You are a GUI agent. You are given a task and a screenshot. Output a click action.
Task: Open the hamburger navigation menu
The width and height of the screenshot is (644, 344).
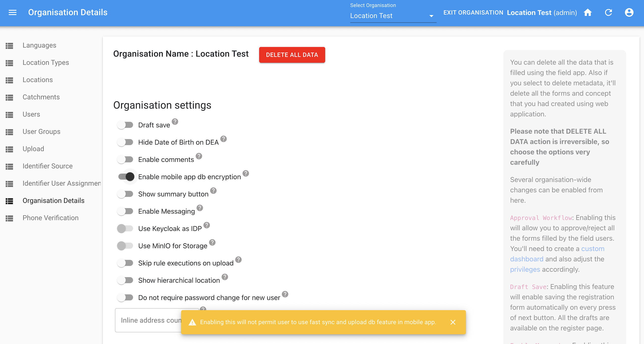12,12
